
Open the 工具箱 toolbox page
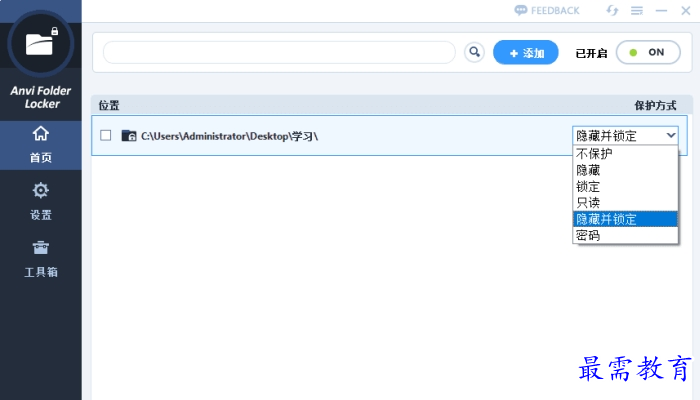click(x=41, y=259)
